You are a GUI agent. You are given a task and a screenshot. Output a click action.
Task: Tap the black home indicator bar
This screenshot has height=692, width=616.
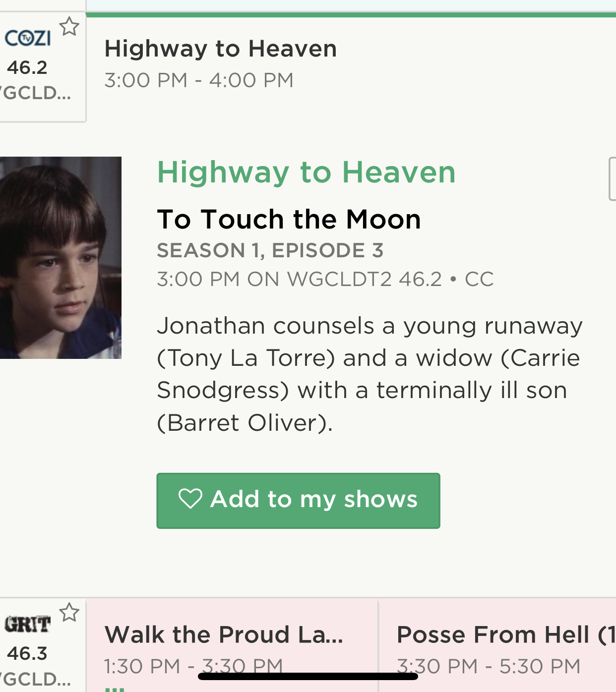coord(308,677)
